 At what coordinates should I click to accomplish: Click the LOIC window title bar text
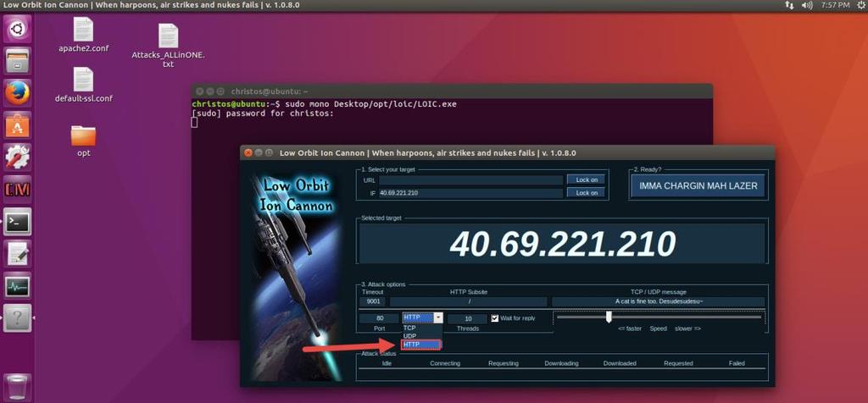click(x=428, y=152)
